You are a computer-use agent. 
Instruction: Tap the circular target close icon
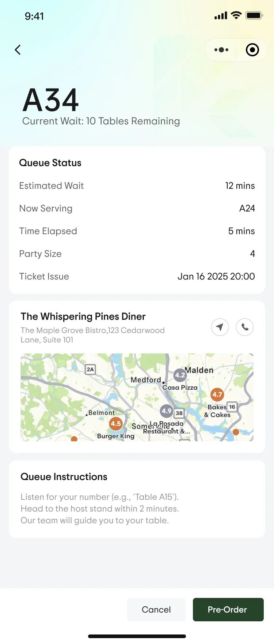point(252,50)
